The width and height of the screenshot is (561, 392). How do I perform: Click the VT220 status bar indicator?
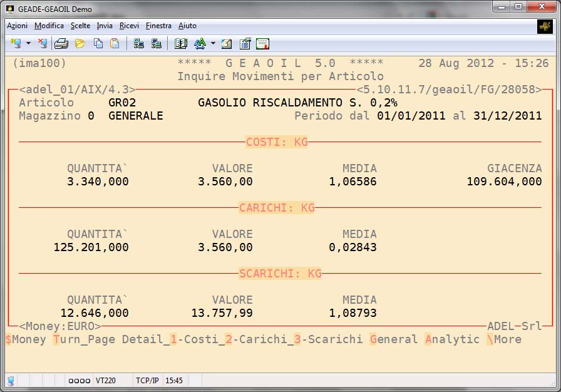point(104,380)
